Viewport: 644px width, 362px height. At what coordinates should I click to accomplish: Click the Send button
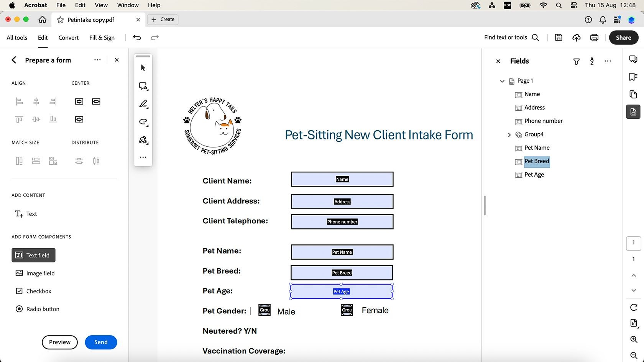click(101, 342)
